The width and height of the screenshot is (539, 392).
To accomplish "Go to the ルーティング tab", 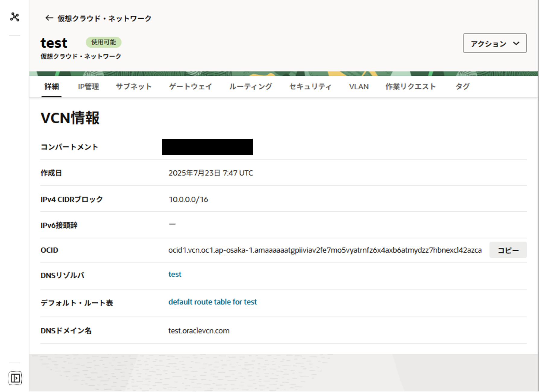I will click(250, 87).
